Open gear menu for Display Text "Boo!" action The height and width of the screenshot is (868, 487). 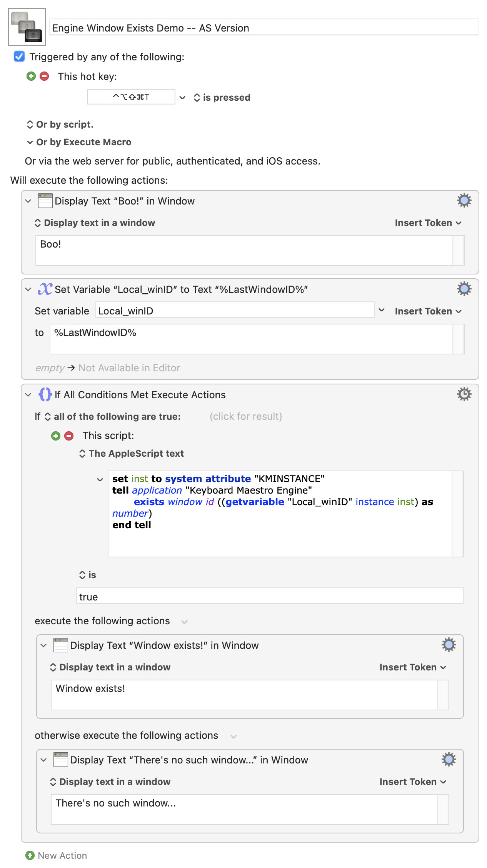tap(464, 200)
